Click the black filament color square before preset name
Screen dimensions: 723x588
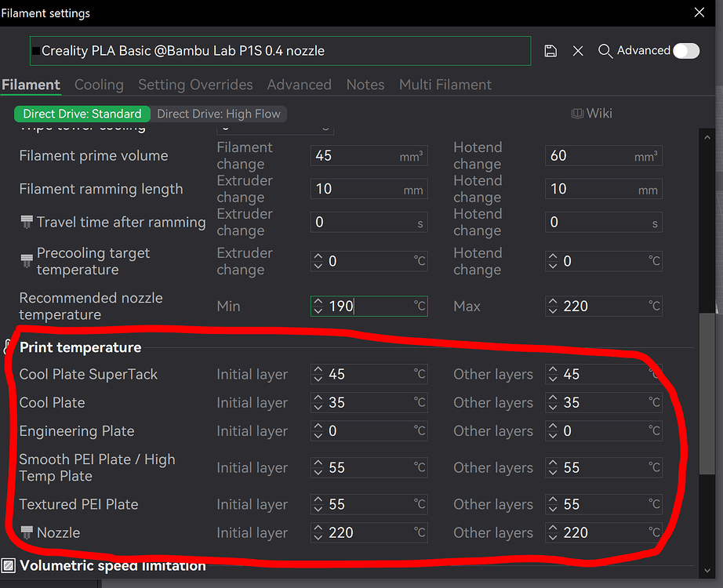click(x=36, y=51)
